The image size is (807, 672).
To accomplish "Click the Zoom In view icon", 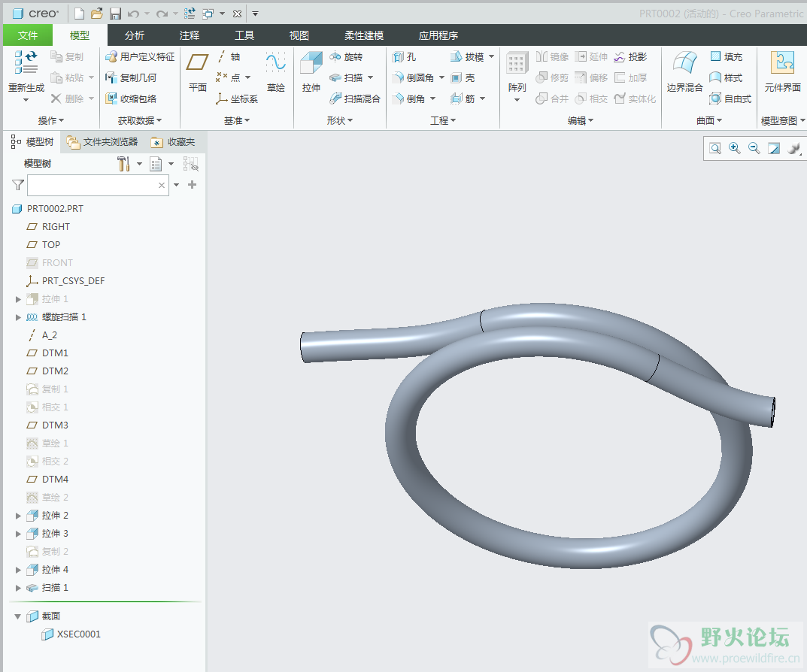I will (x=735, y=149).
